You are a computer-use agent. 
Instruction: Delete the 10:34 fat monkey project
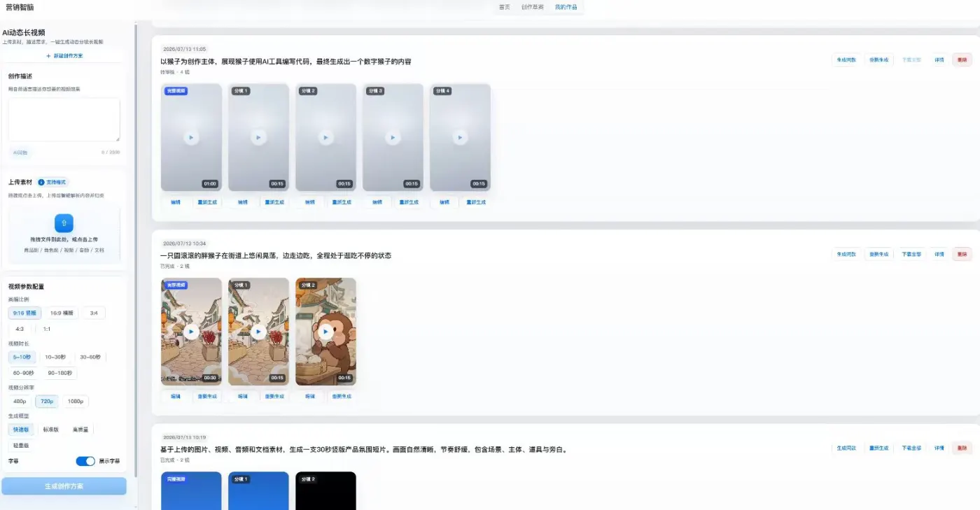point(962,255)
